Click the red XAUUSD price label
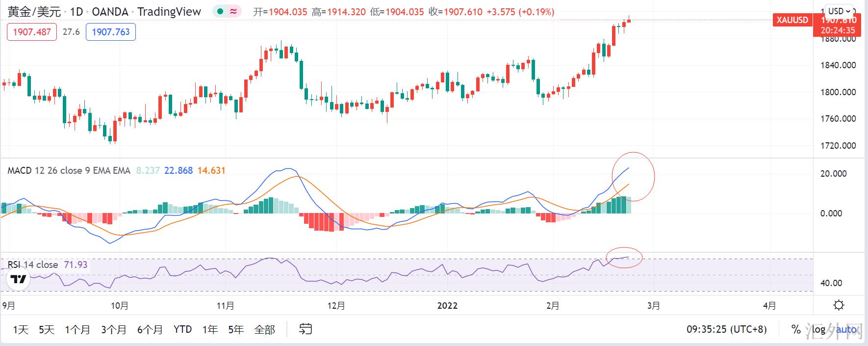This screenshot has height=346, width=868. (x=792, y=20)
